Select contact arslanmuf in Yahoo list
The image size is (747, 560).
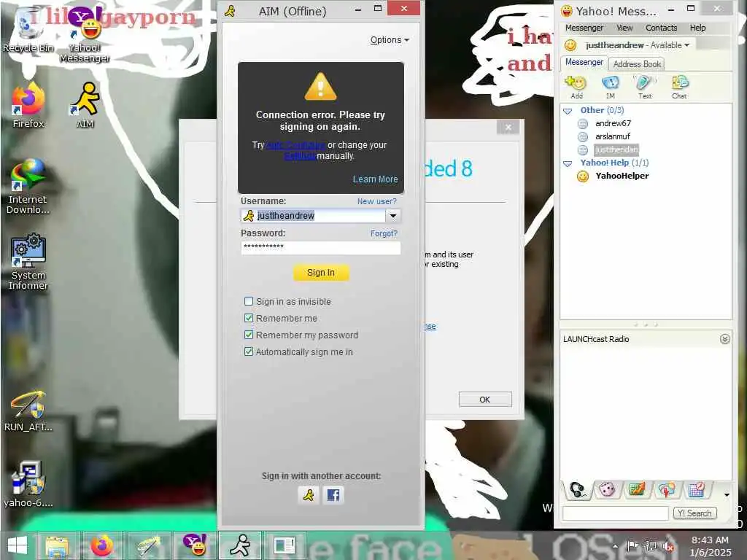pos(613,136)
